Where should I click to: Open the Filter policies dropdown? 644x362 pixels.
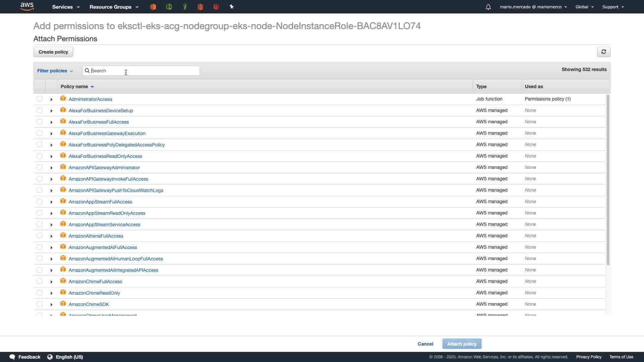(x=55, y=71)
